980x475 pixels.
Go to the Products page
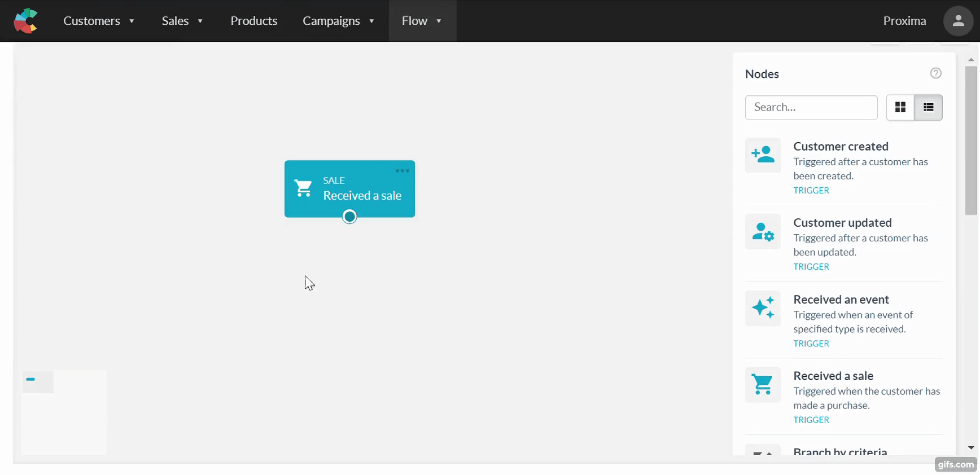coord(253,21)
